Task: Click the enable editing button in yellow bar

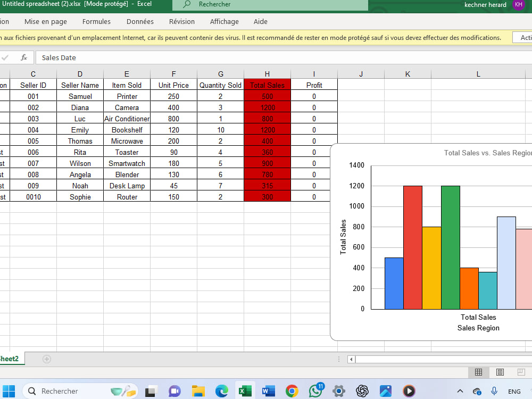Action: click(522, 38)
